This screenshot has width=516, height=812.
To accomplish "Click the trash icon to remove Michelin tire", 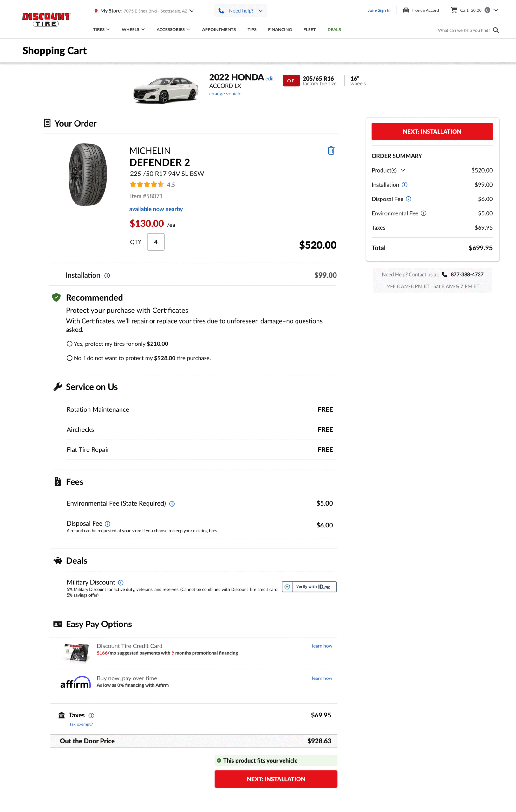I will [331, 151].
